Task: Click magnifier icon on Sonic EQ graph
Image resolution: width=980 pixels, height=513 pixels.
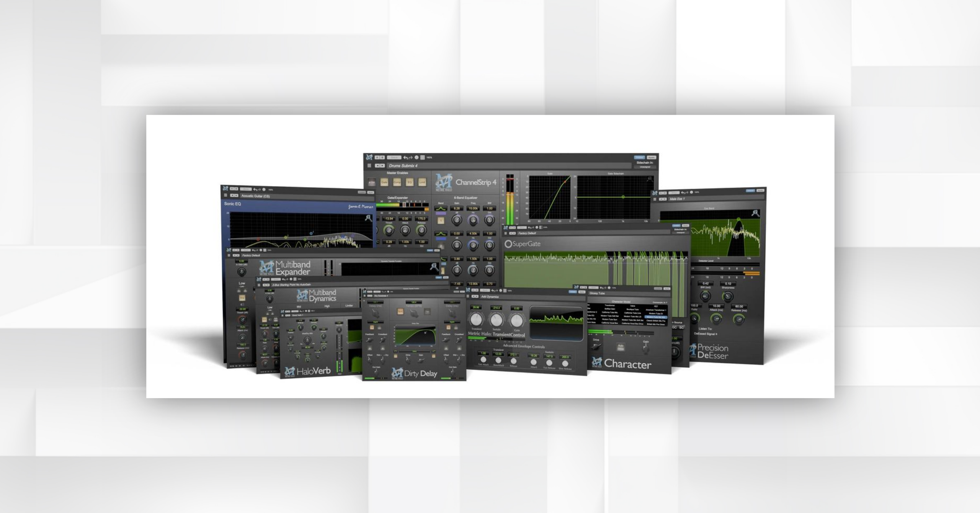Action: pyautogui.click(x=369, y=218)
